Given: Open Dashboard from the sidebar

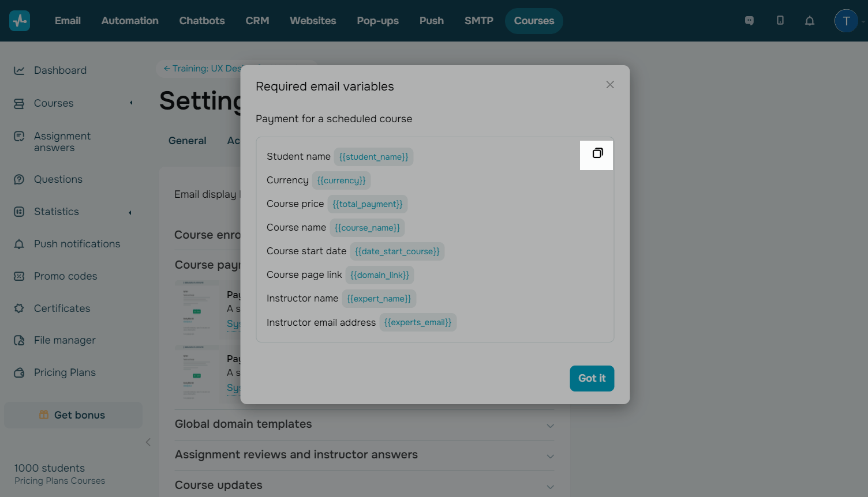Looking at the screenshot, I should point(60,70).
